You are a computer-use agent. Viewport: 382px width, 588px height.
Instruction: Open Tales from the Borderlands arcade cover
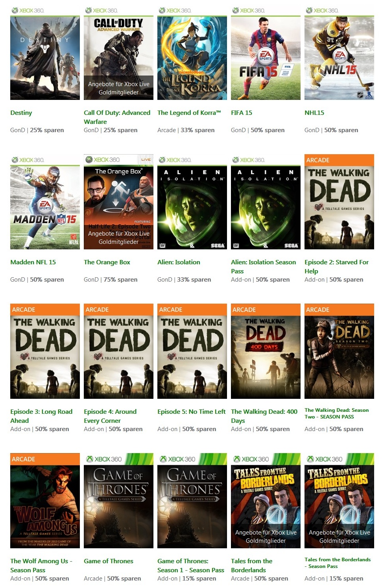coord(266,501)
